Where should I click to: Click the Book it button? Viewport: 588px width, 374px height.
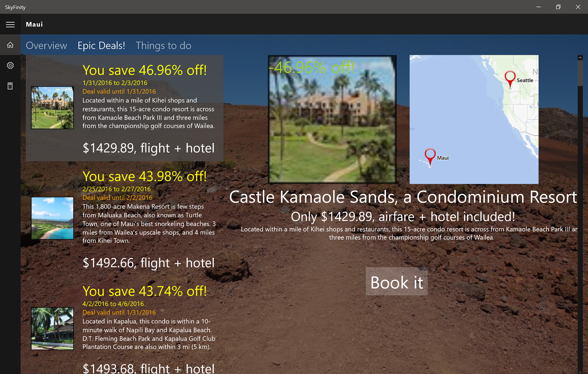(x=396, y=282)
